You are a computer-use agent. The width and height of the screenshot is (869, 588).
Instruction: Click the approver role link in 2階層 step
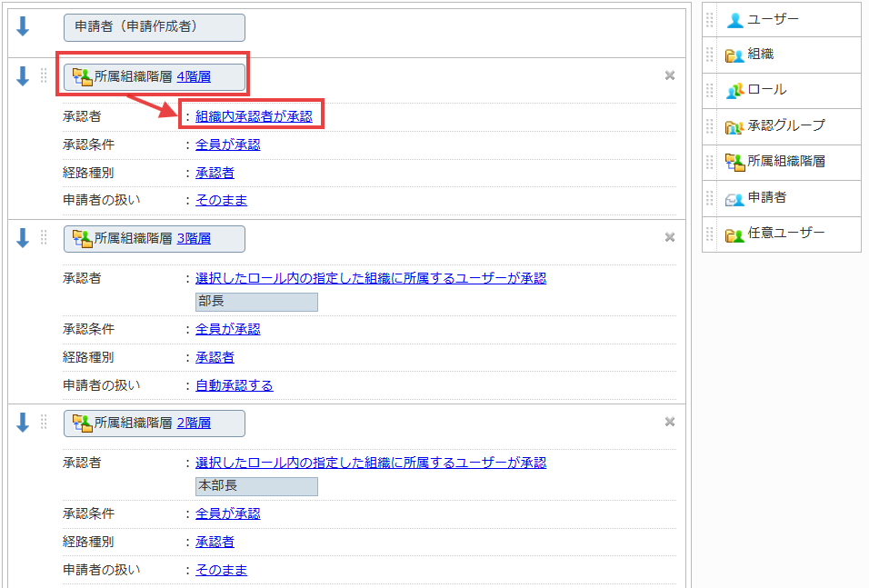pyautogui.click(x=371, y=463)
